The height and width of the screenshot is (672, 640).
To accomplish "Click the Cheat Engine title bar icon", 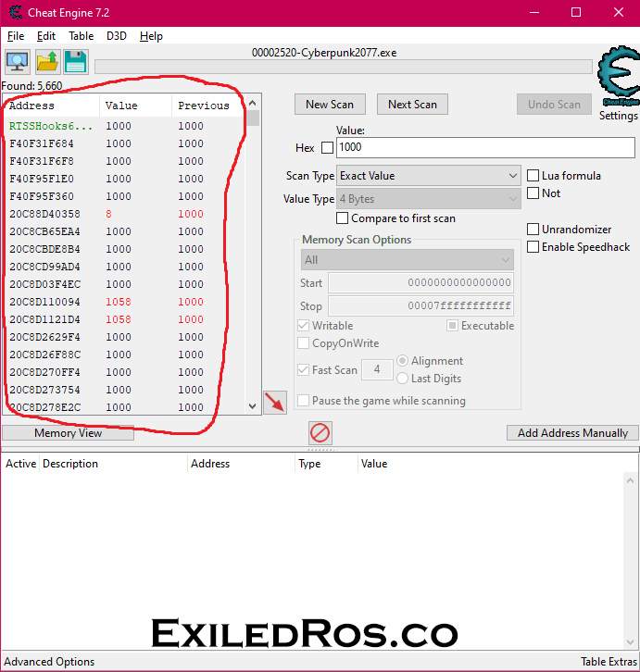I will pyautogui.click(x=16, y=12).
